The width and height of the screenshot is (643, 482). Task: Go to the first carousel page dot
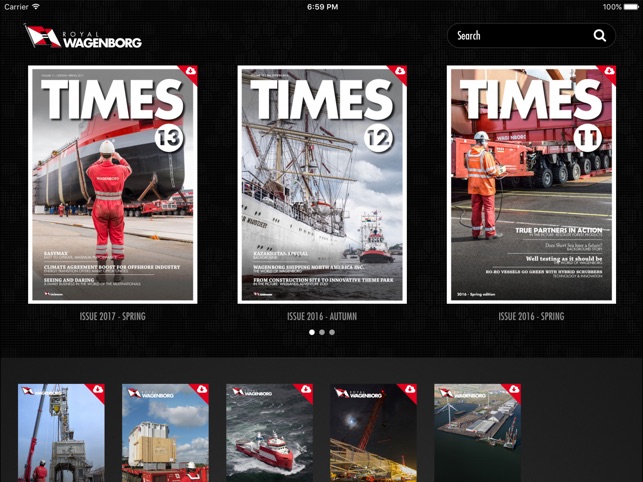(312, 332)
